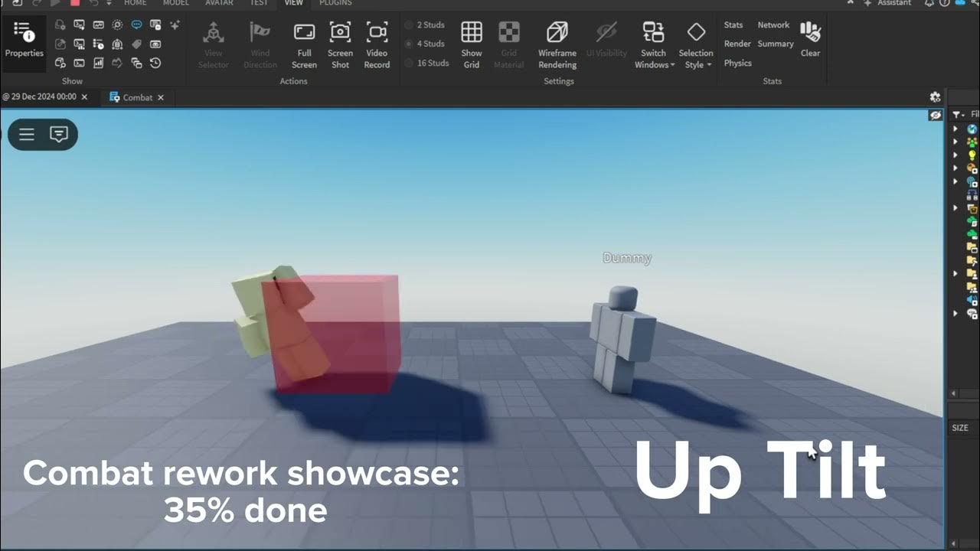Click the red Stop button in quick access bar
The width and height of the screenshot is (980, 551).
(x=75, y=3)
